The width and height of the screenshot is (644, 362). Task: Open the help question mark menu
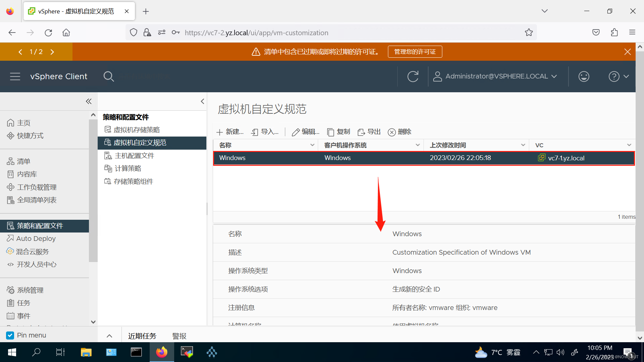click(x=618, y=76)
